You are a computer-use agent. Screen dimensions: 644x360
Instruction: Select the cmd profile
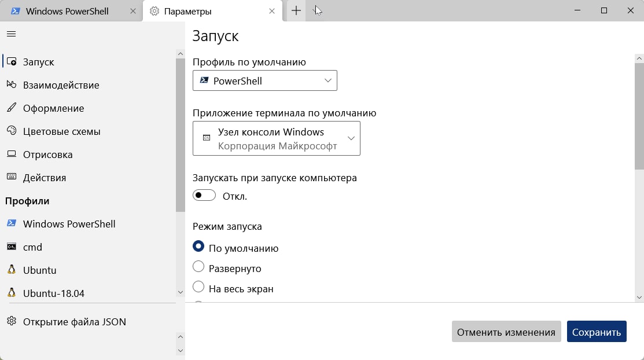(89, 247)
